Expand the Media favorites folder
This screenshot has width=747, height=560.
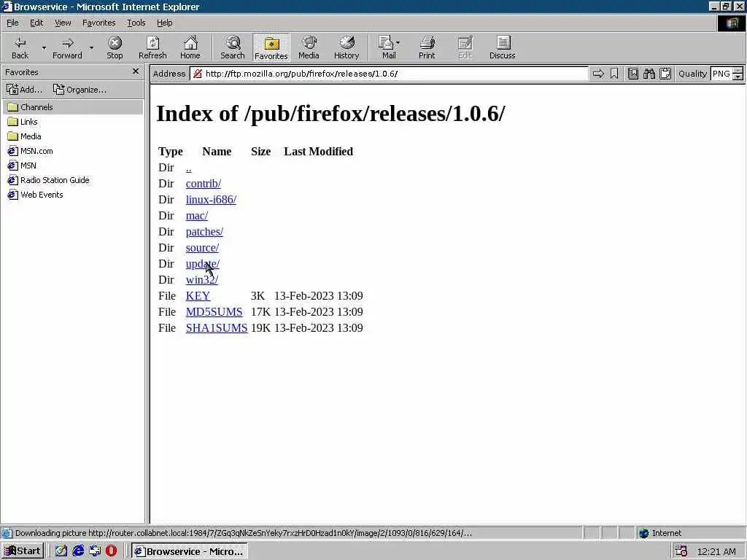click(24, 136)
